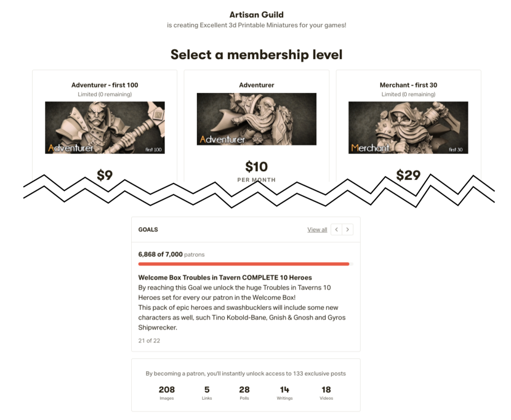Select the Merchant - first 30 tier title
The width and height of the screenshot is (511, 420).
coord(408,85)
